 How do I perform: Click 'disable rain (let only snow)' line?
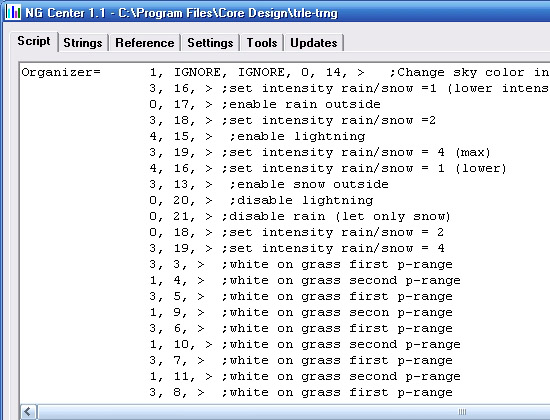(300, 216)
